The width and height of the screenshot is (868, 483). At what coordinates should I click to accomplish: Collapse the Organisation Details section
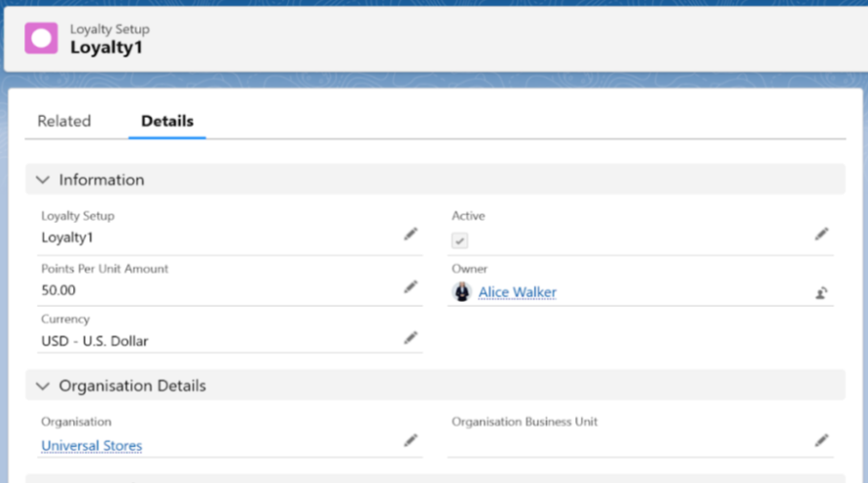43,387
